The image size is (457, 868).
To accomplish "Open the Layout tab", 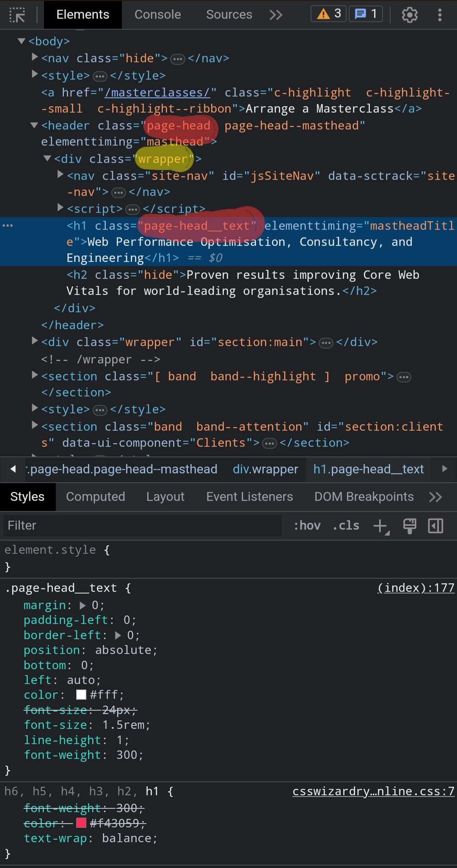I will (x=165, y=497).
